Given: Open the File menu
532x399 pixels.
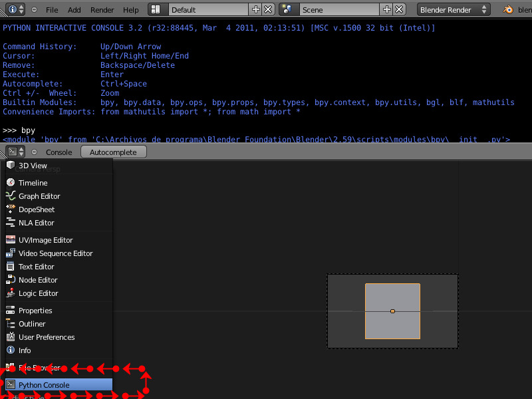Looking at the screenshot, I should (x=52, y=10).
